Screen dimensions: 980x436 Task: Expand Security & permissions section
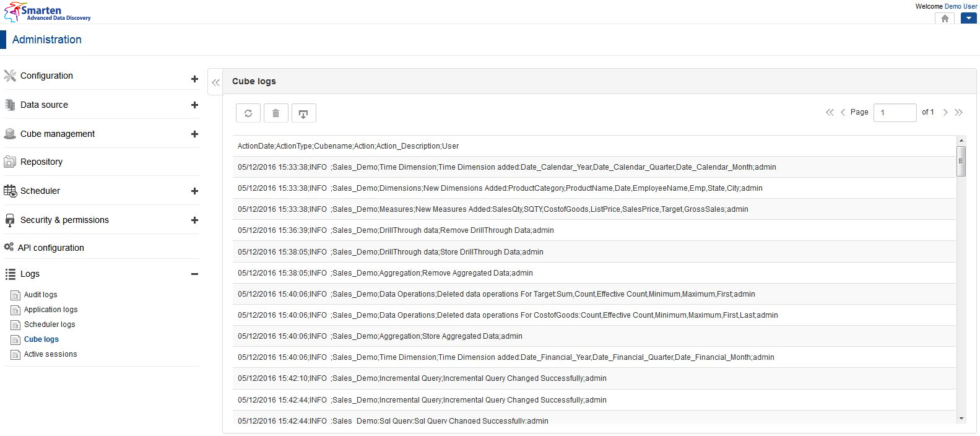(194, 220)
